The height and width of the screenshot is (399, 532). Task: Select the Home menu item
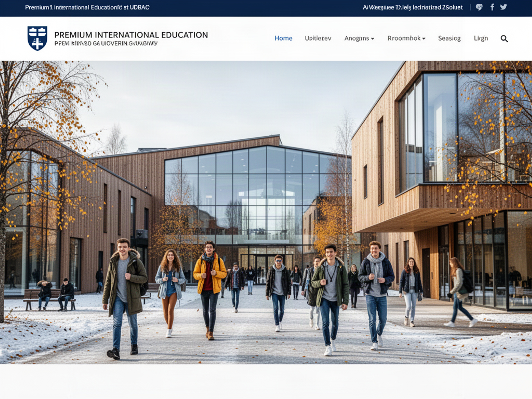coord(283,38)
